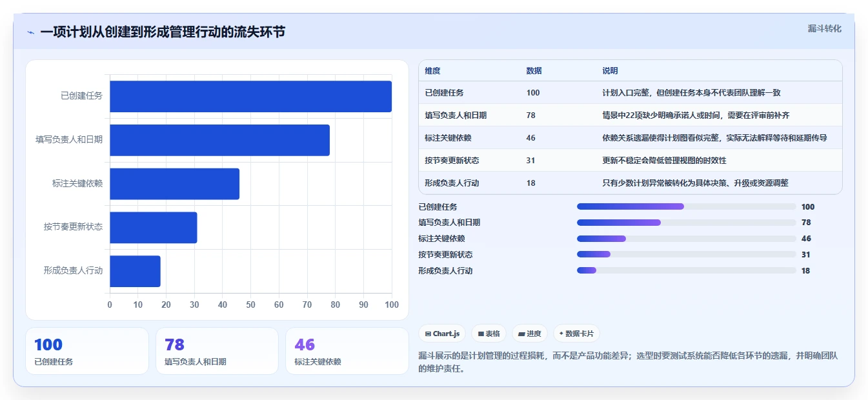Click the 形成负责人行动 bar in chart

point(135,271)
